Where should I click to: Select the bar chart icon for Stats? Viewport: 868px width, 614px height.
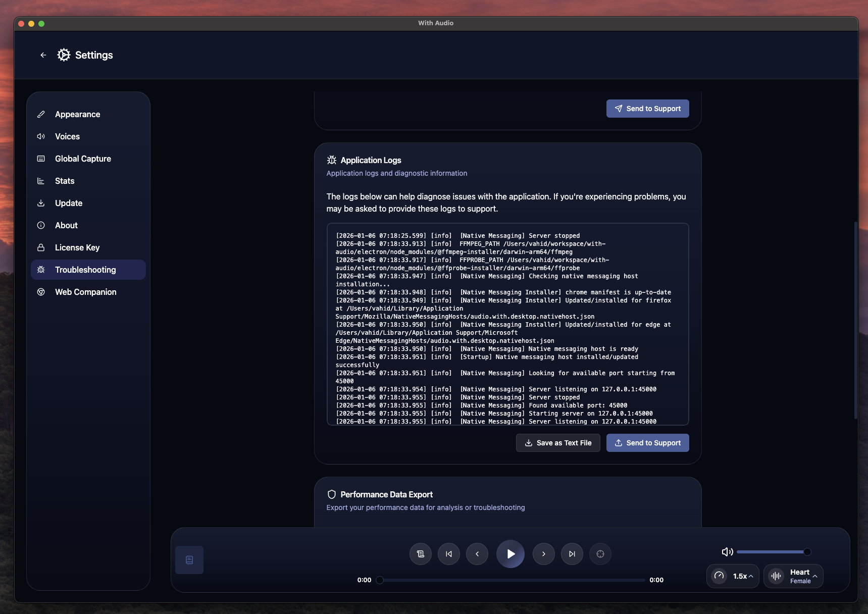(41, 181)
